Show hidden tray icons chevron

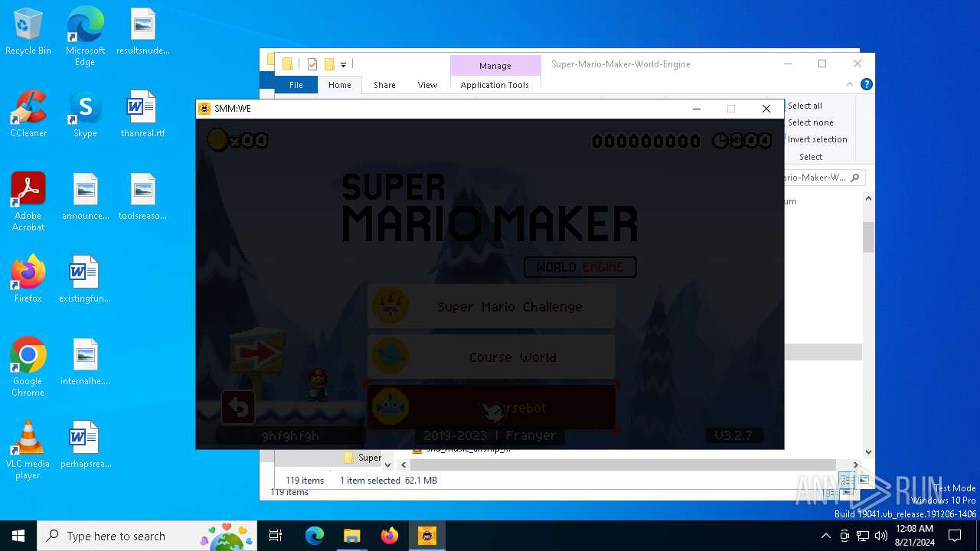pyautogui.click(x=825, y=536)
